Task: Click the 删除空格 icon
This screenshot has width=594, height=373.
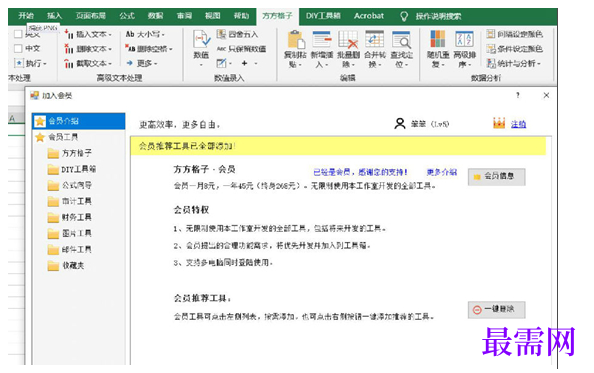Action: (130, 49)
